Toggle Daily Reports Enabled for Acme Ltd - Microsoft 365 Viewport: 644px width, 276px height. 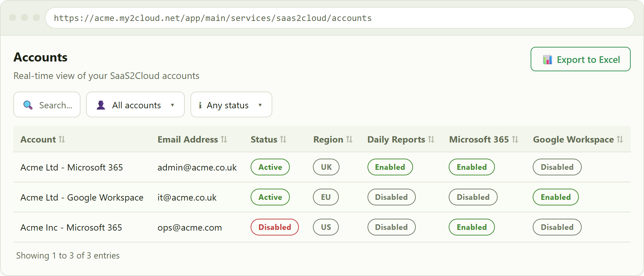(x=390, y=167)
